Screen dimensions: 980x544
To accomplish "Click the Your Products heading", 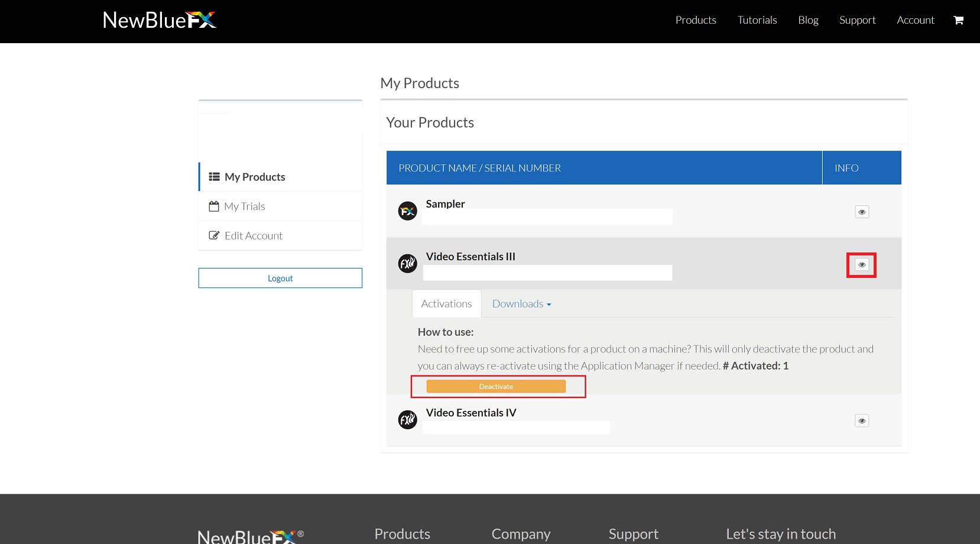I will pyautogui.click(x=430, y=122).
